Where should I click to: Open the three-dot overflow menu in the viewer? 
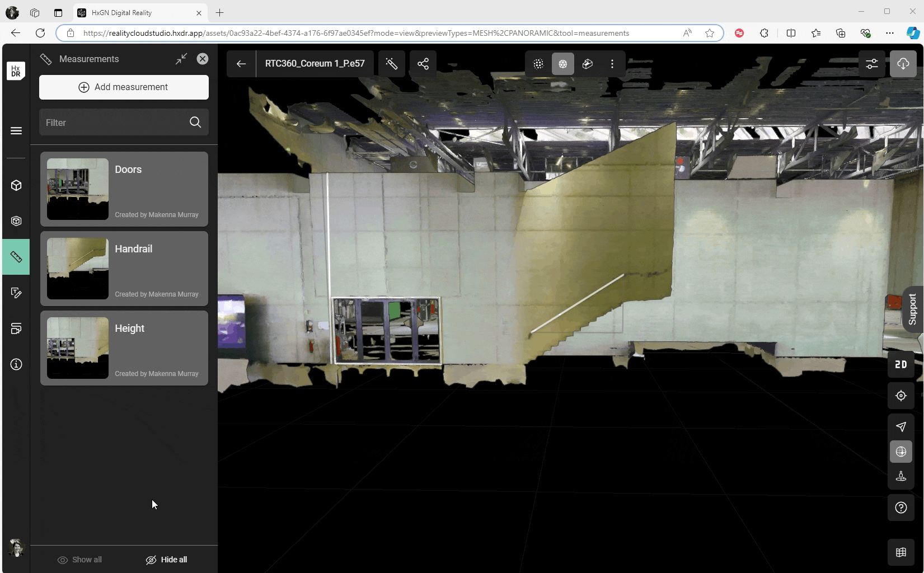click(612, 64)
